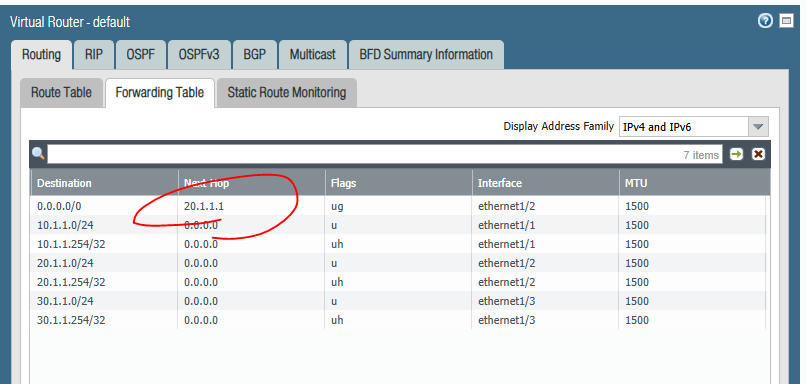Select the 20.1.1.254/32 destination row
The image size is (807, 384).
coord(397,282)
